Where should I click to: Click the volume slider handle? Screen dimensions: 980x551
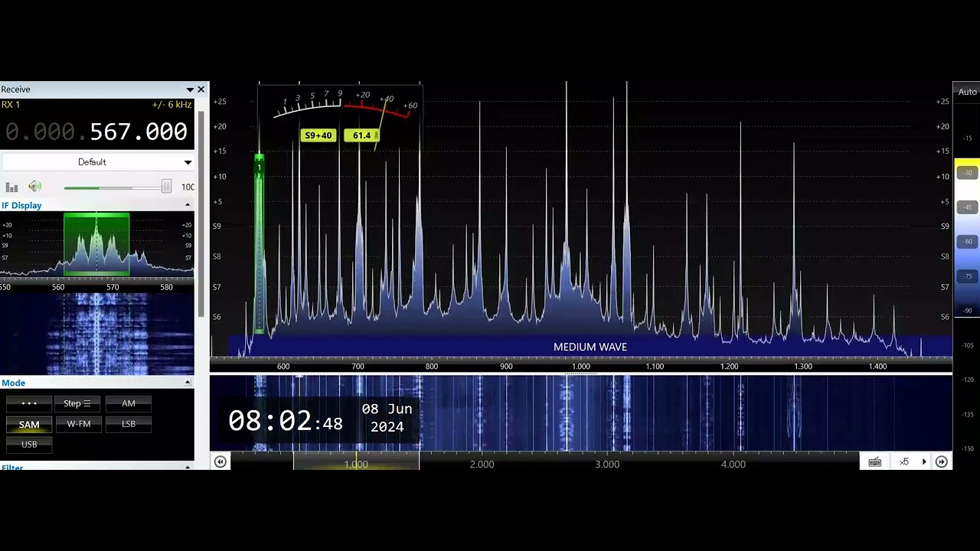[166, 187]
